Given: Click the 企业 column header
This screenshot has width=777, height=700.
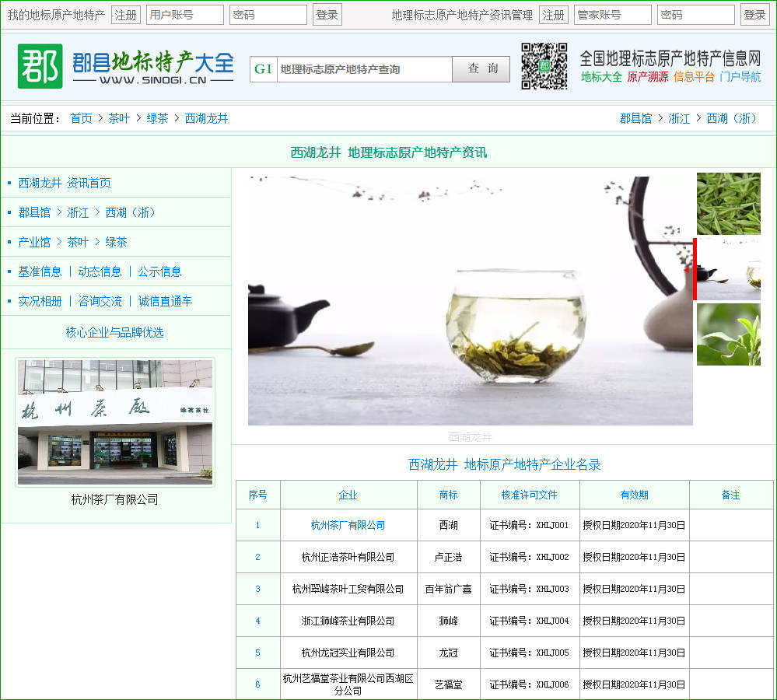Looking at the screenshot, I should point(348,495).
